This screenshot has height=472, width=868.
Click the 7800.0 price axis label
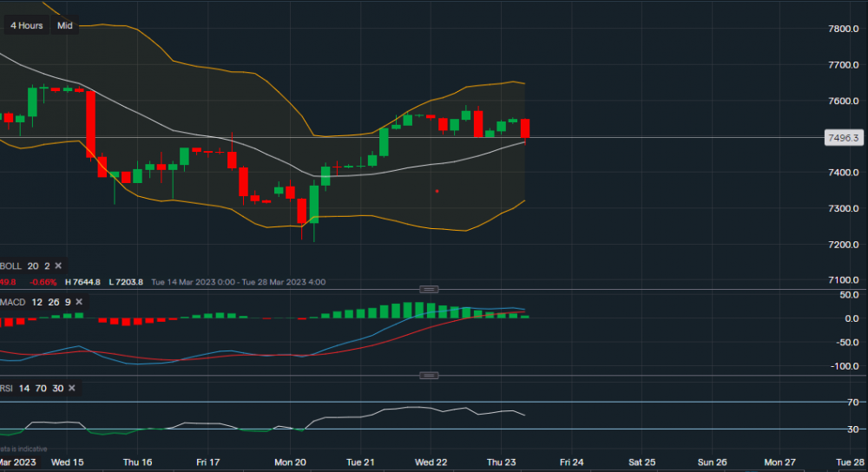(x=841, y=29)
